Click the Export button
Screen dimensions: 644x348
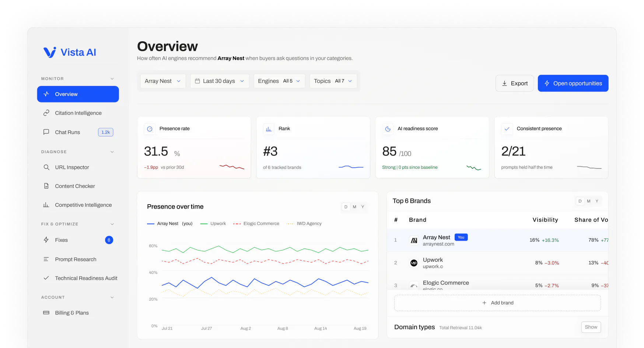[x=515, y=83]
